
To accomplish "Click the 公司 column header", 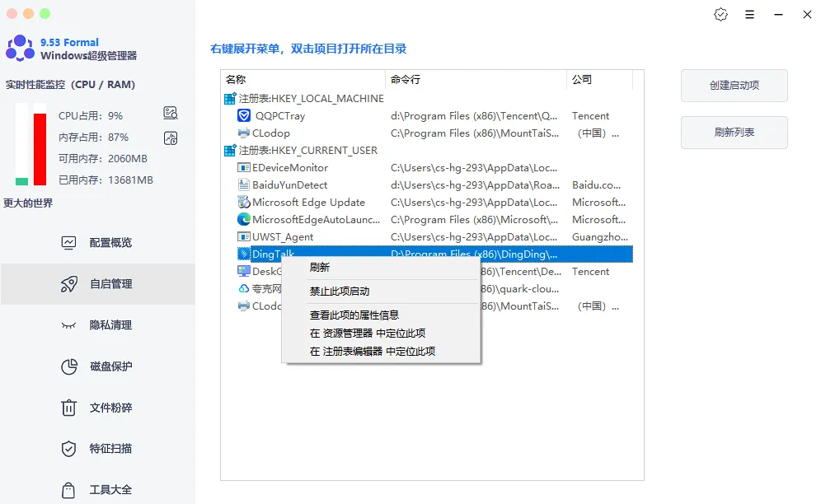I will (x=599, y=80).
